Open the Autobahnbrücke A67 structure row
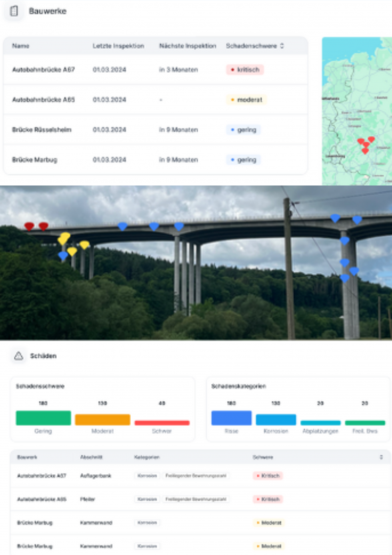This screenshot has width=392, height=555. (x=43, y=70)
